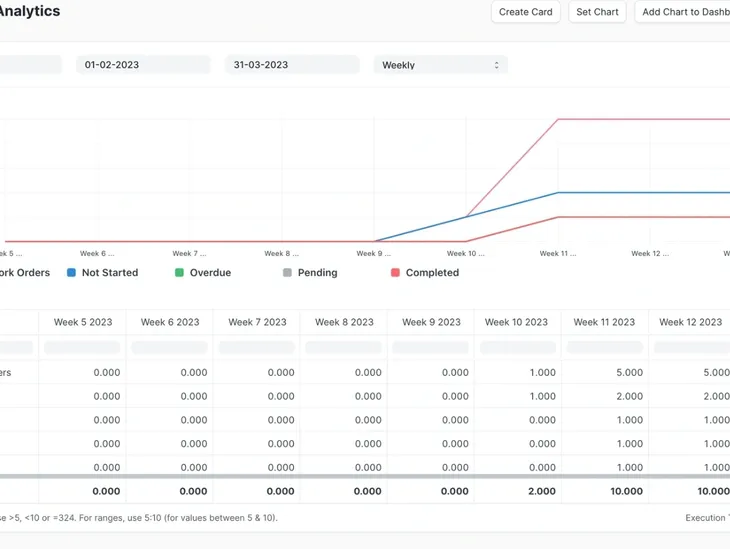Select the bold 0.000 total under Week 5
This screenshot has height=549, width=730.
point(82,491)
